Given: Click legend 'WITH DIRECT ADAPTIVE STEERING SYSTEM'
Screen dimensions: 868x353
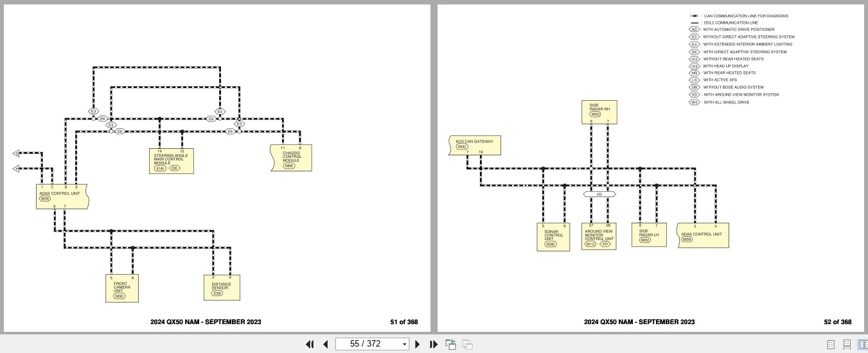Looking at the screenshot, I should 745,52.
